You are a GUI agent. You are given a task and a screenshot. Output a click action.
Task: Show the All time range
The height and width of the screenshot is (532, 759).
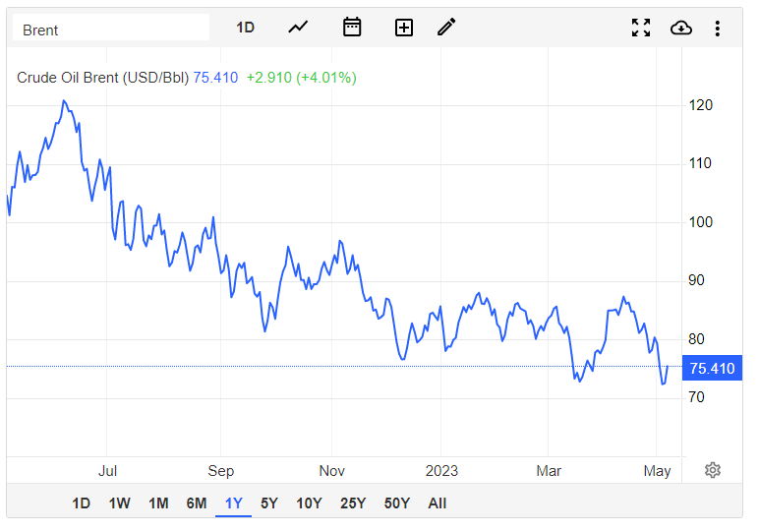438,503
